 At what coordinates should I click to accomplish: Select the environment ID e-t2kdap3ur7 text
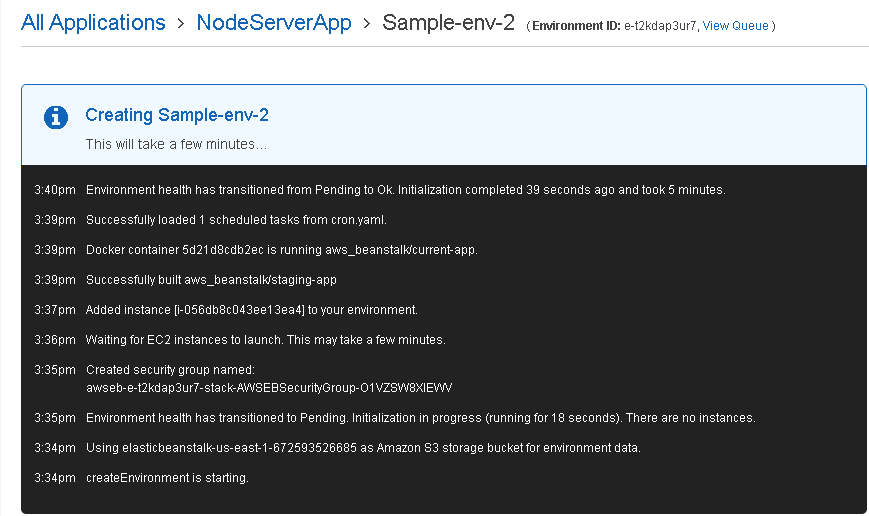(x=660, y=25)
